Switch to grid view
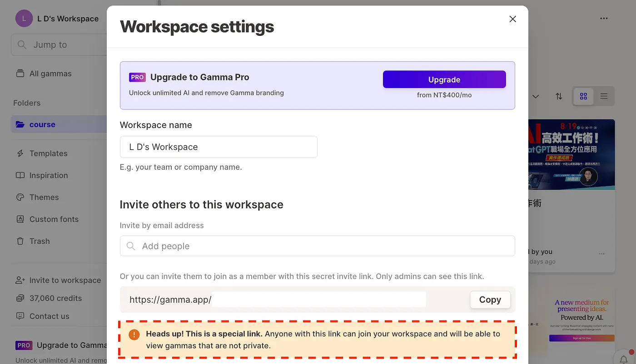 coord(584,96)
